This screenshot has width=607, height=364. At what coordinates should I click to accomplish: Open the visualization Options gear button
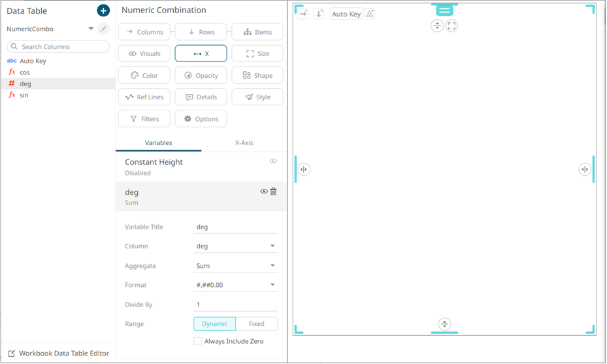coord(201,118)
